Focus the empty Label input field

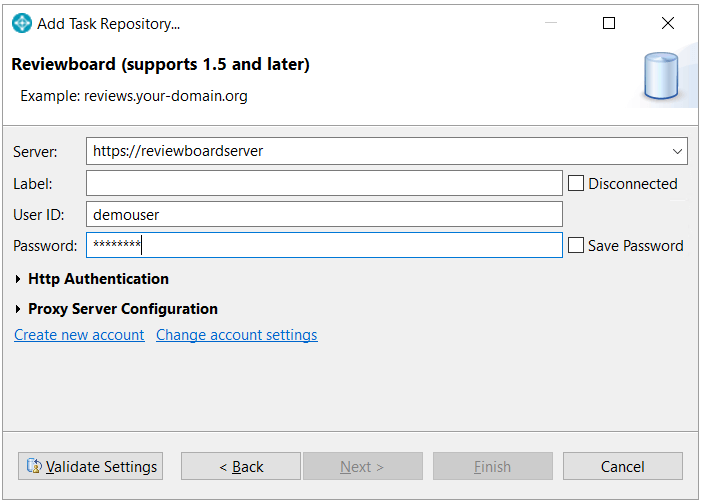(x=324, y=183)
